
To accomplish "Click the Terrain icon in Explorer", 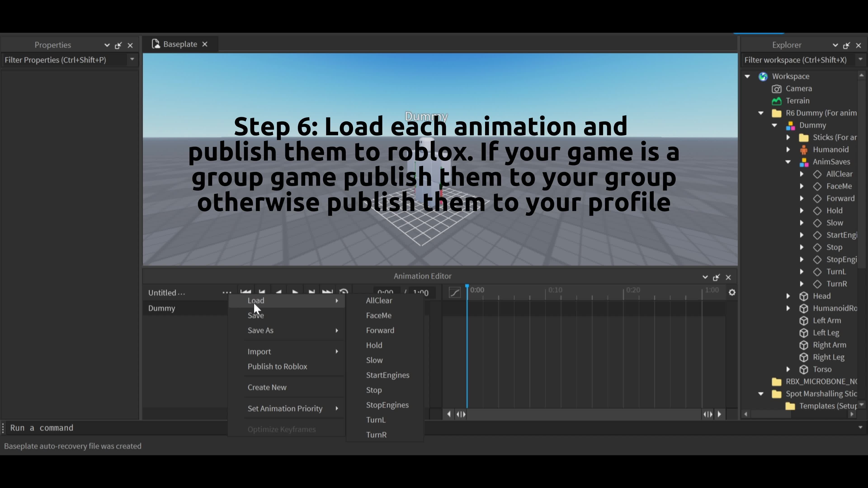I will tap(777, 101).
